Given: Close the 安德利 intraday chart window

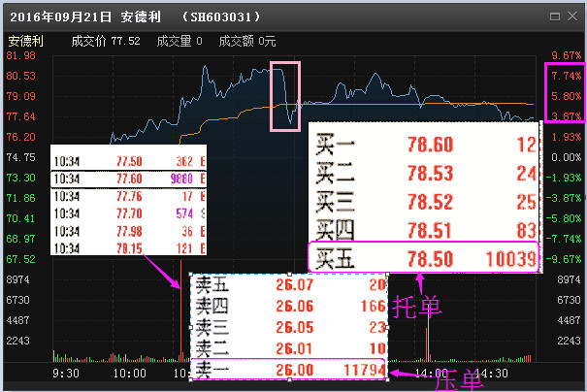Looking at the screenshot, I should tap(572, 16).
